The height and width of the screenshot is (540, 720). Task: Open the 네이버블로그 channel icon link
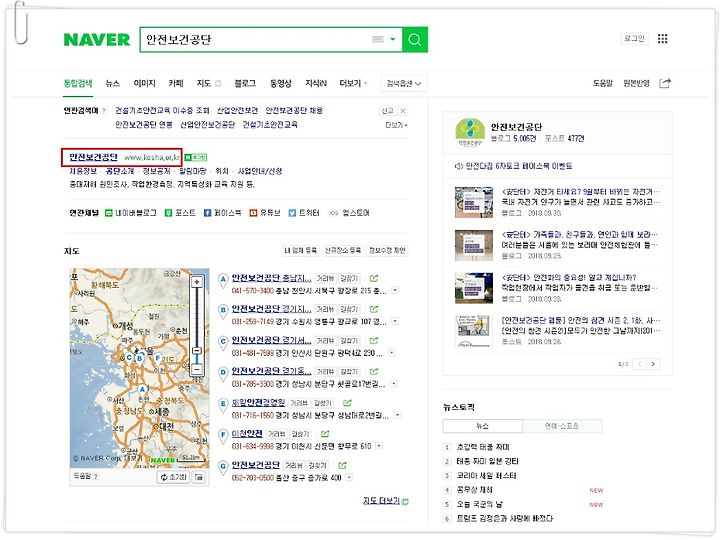[131, 213]
